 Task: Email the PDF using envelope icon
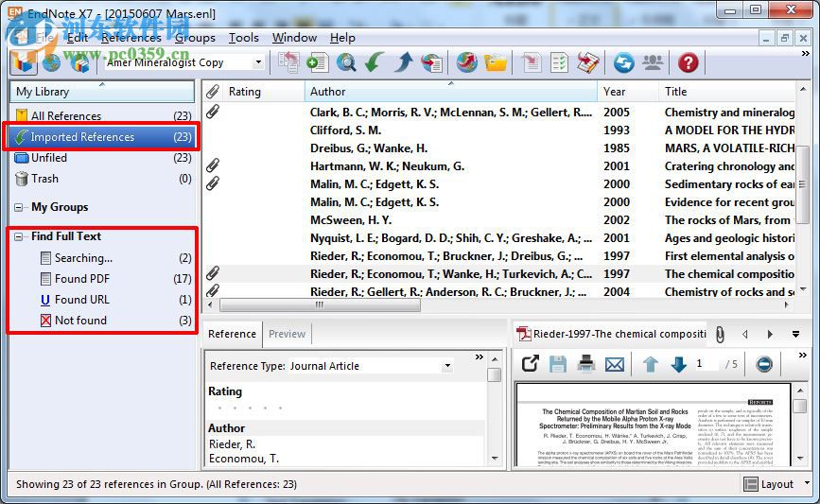(615, 364)
